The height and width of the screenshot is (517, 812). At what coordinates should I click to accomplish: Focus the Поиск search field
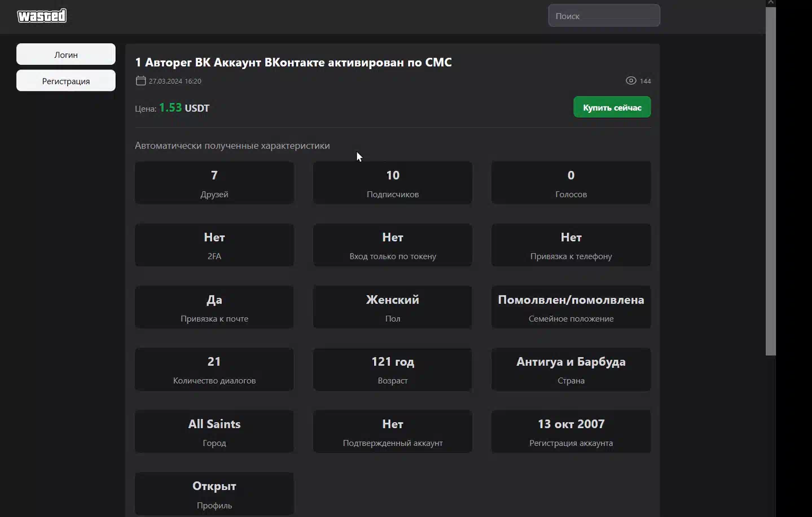point(604,16)
